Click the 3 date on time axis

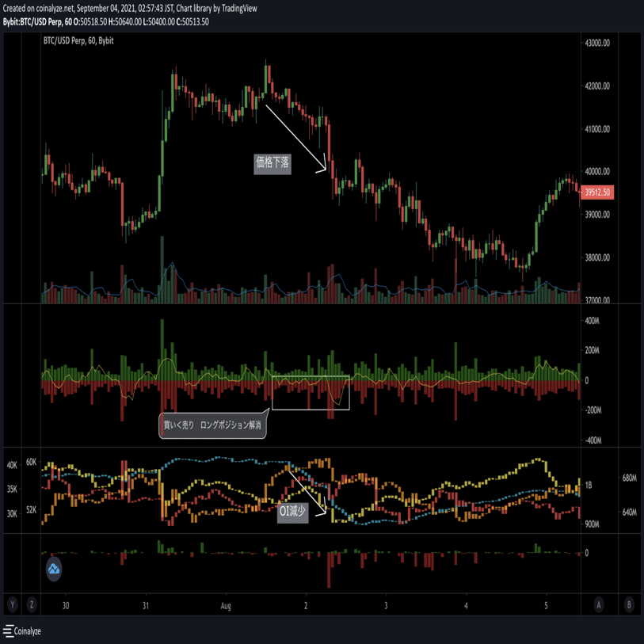tap(386, 605)
